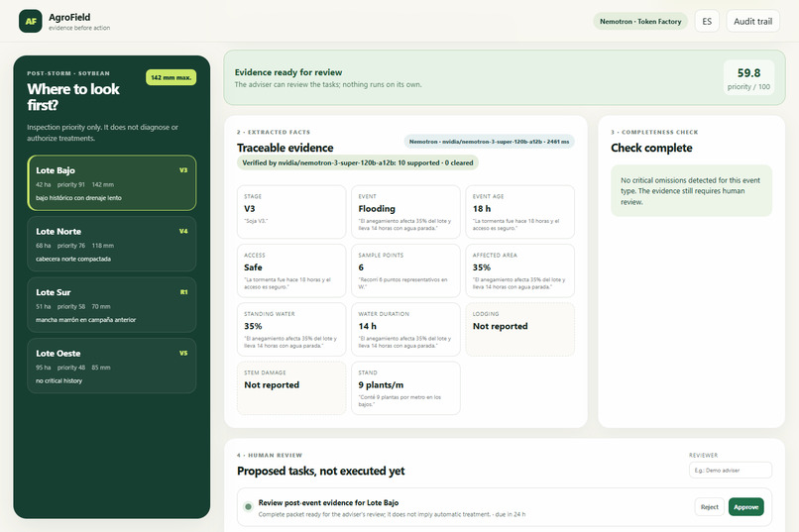
Task: Open the Stage V3 fact card
Action: pos(291,212)
